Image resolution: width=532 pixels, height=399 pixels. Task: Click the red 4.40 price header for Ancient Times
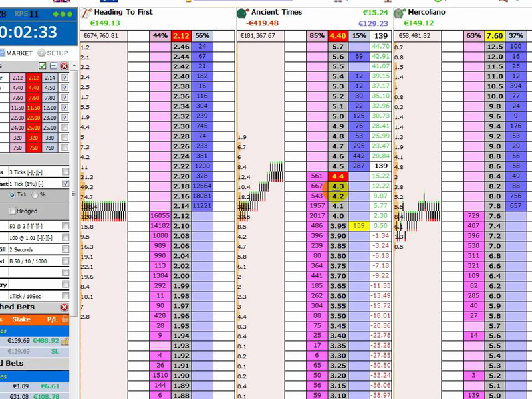point(338,36)
